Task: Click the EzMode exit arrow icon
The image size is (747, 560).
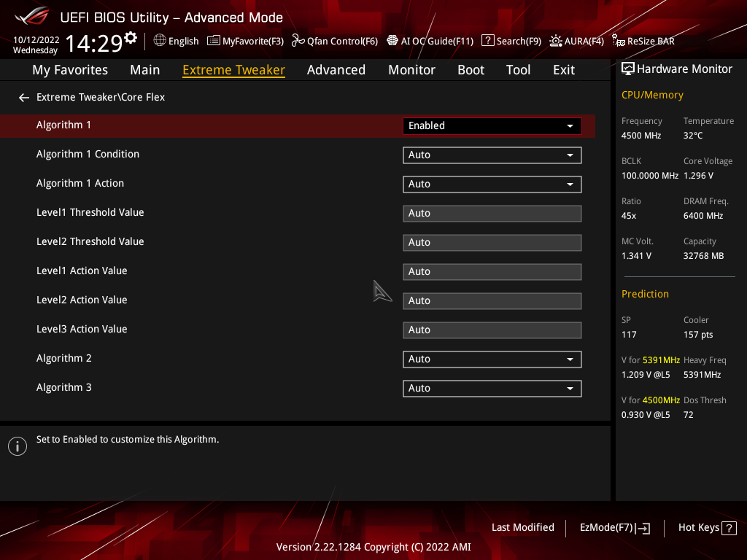Action: (643, 528)
